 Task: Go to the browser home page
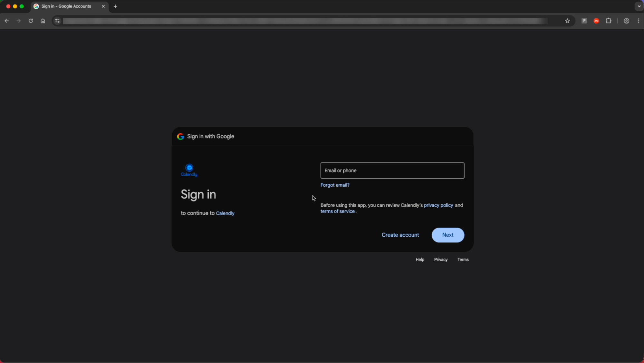point(43,21)
